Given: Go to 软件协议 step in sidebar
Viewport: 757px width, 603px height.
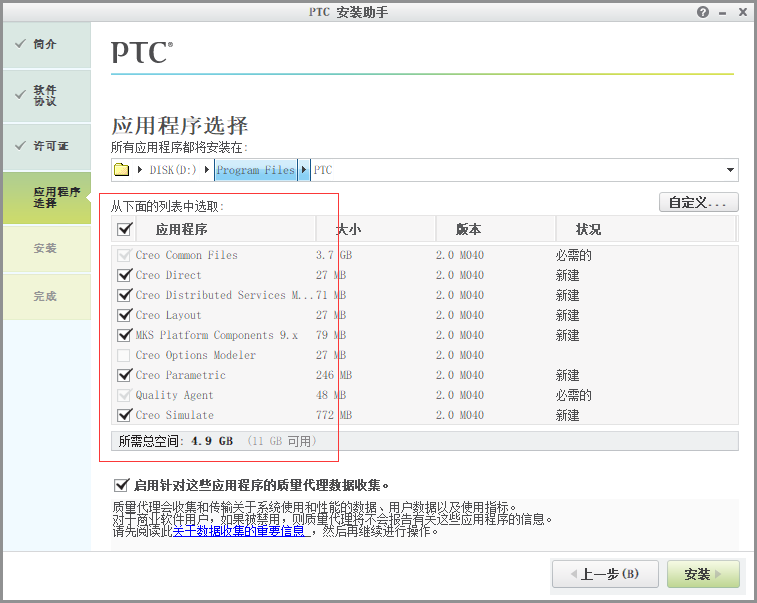Looking at the screenshot, I should (x=47, y=96).
